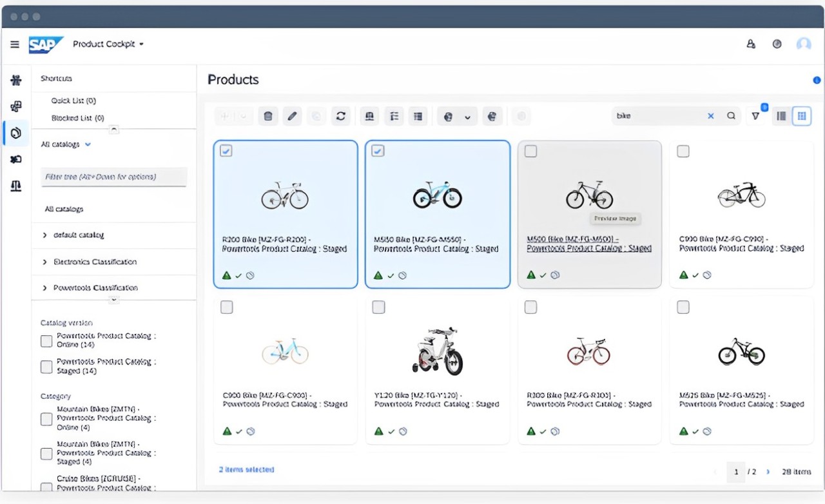
Task: Click the search magnifier icon
Action: click(x=731, y=116)
